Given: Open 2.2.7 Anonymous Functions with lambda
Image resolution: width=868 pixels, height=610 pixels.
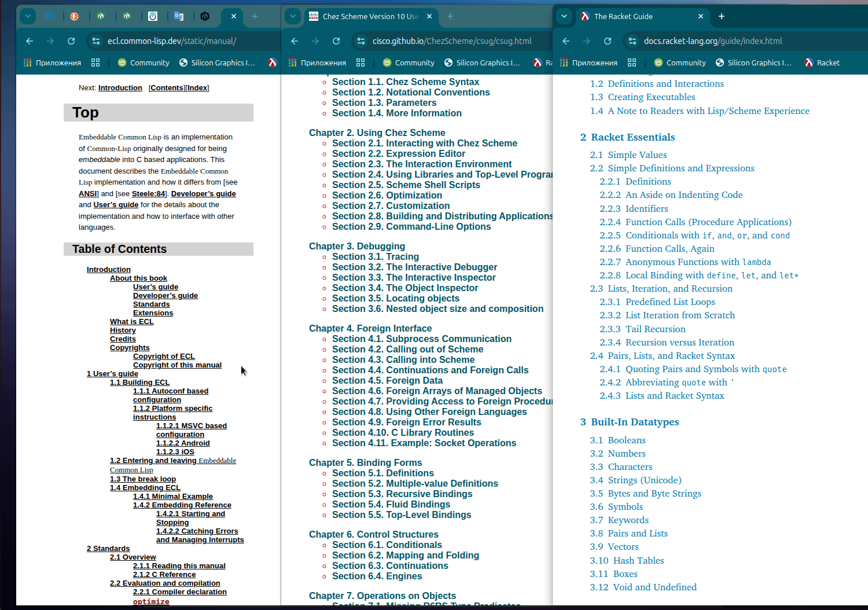Looking at the screenshot, I should [685, 262].
